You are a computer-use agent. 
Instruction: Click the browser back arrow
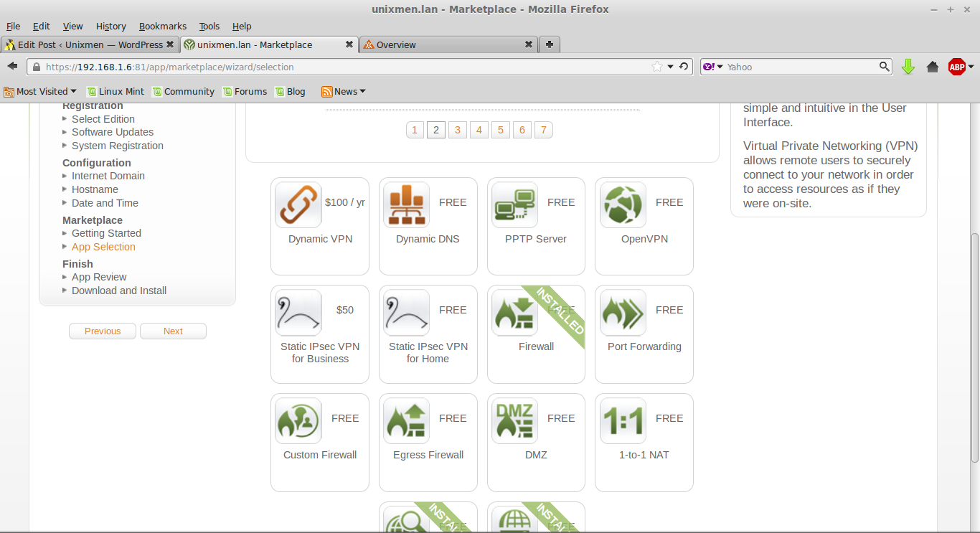12,66
